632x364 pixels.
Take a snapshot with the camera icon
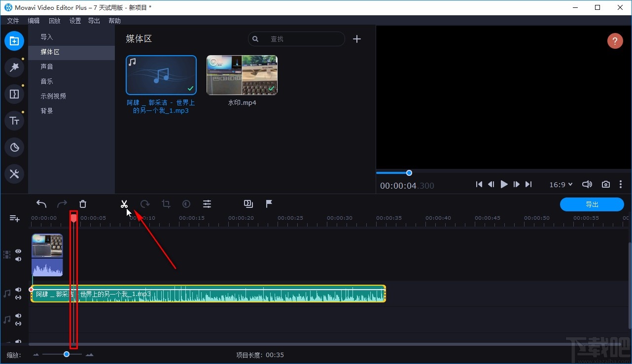[x=606, y=184]
